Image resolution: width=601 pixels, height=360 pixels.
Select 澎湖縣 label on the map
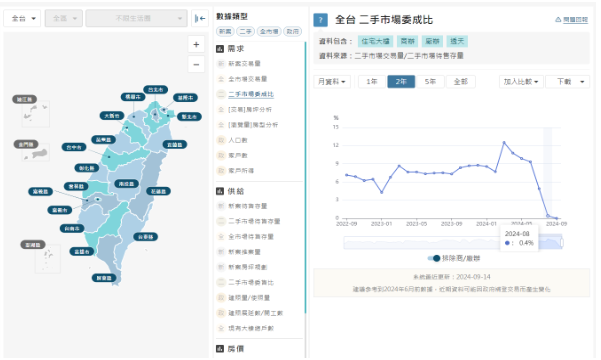click(x=33, y=245)
